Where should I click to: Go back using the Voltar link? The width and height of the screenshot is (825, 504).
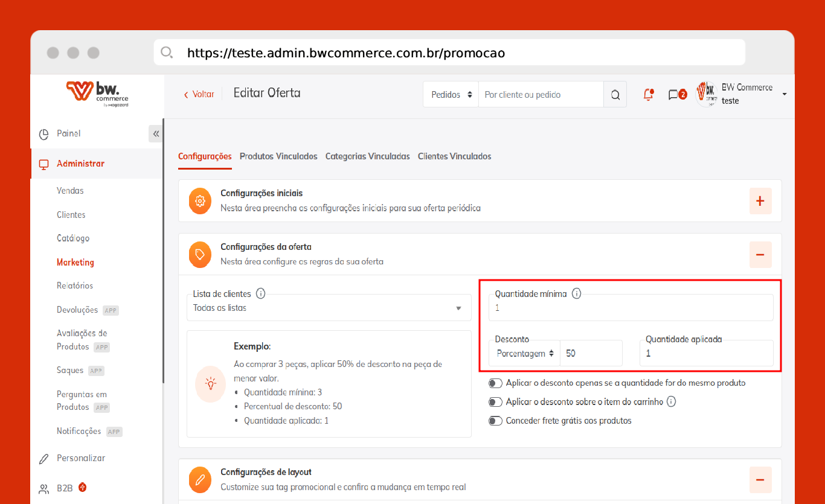[199, 94]
